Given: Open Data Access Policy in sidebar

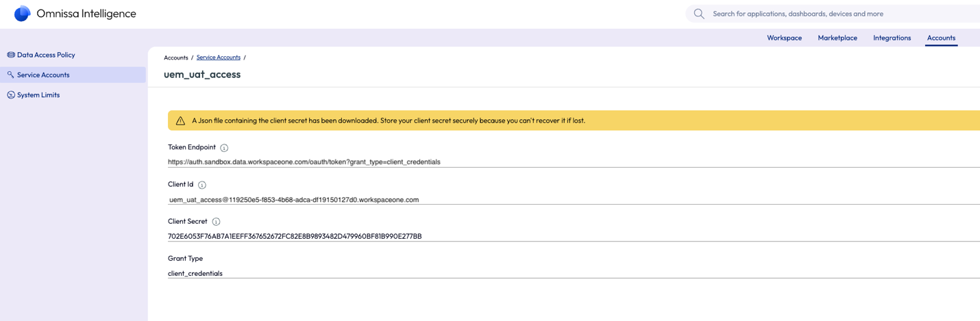Looking at the screenshot, I should (46, 55).
